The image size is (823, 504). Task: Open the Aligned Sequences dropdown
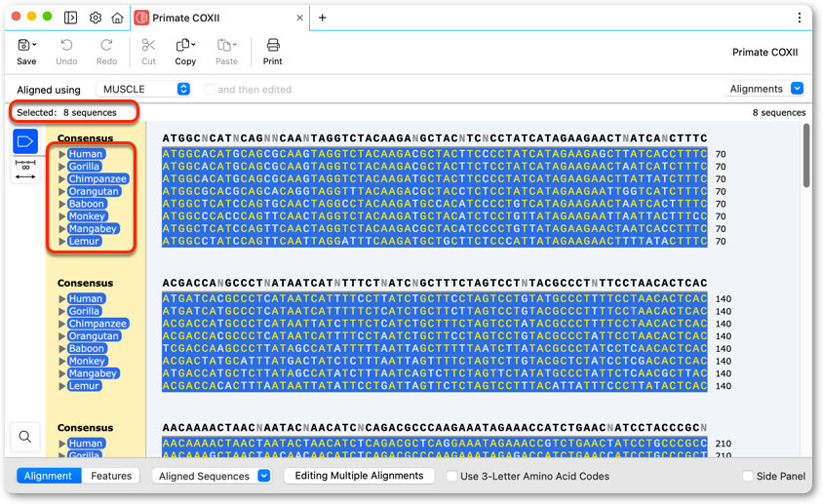pos(212,476)
